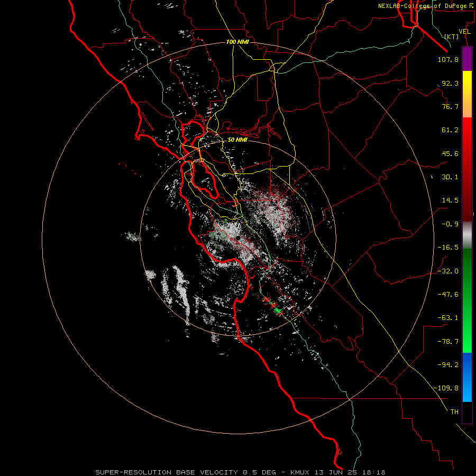
Task: Select the -63.1 scale value
Action: click(x=448, y=318)
